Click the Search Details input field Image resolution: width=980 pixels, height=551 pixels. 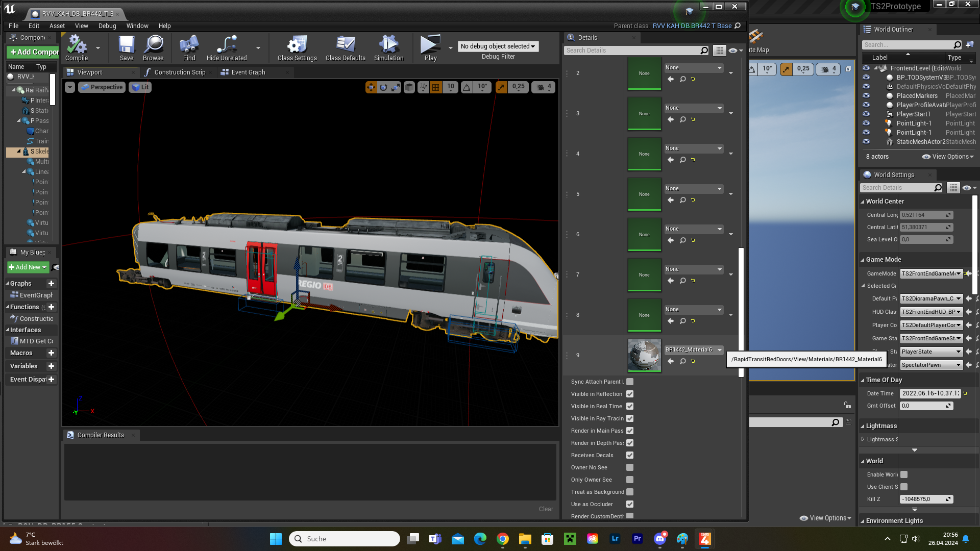(x=632, y=51)
